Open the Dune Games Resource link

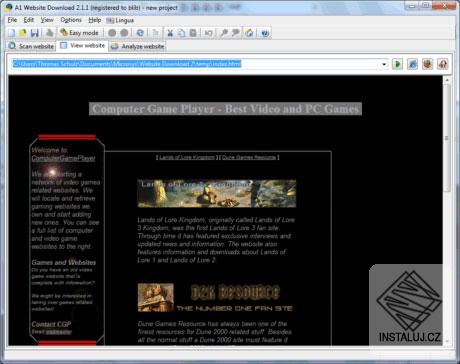pos(249,157)
